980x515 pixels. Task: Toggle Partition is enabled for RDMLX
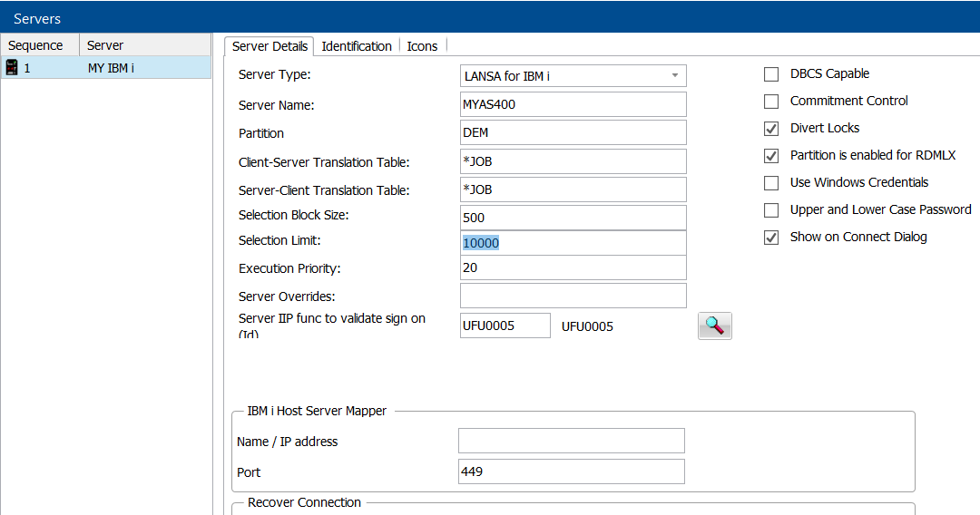pyautogui.click(x=771, y=155)
